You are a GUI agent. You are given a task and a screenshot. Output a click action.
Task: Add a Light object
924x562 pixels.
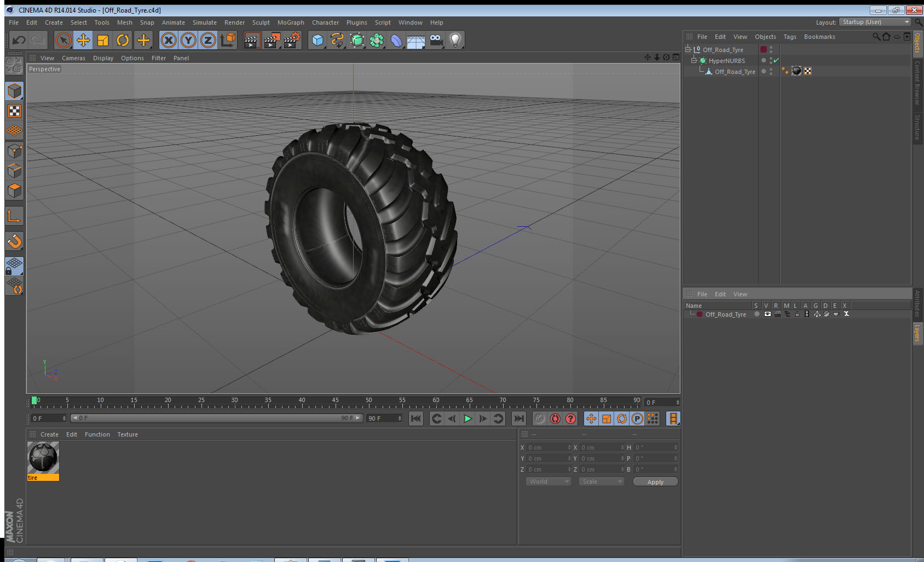pyautogui.click(x=455, y=40)
